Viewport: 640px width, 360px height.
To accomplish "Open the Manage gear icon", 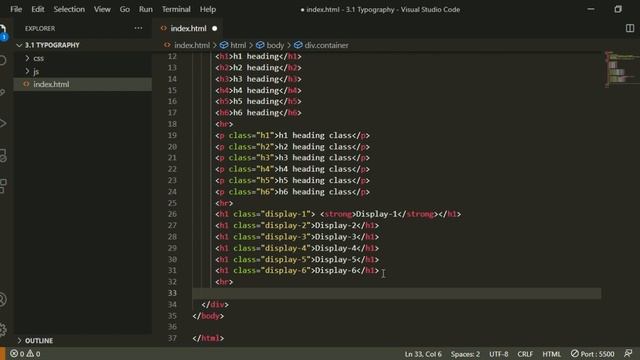I will coord(3,329).
